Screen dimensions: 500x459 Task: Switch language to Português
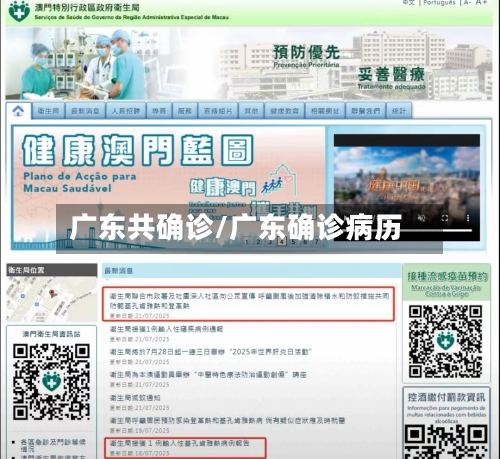pyautogui.click(x=439, y=3)
